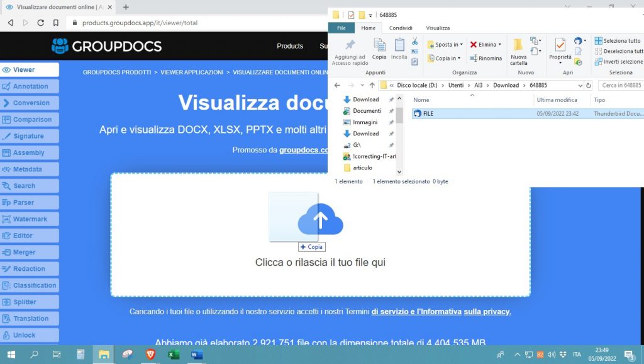This screenshot has height=364, width=644.
Task: Click the cloud upload icon
Action: pos(320,220)
